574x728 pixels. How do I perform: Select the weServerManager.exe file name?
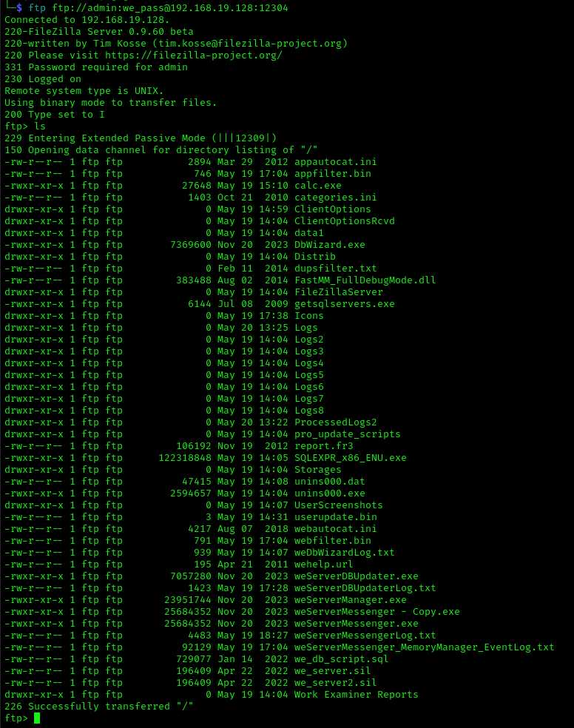(x=351, y=600)
